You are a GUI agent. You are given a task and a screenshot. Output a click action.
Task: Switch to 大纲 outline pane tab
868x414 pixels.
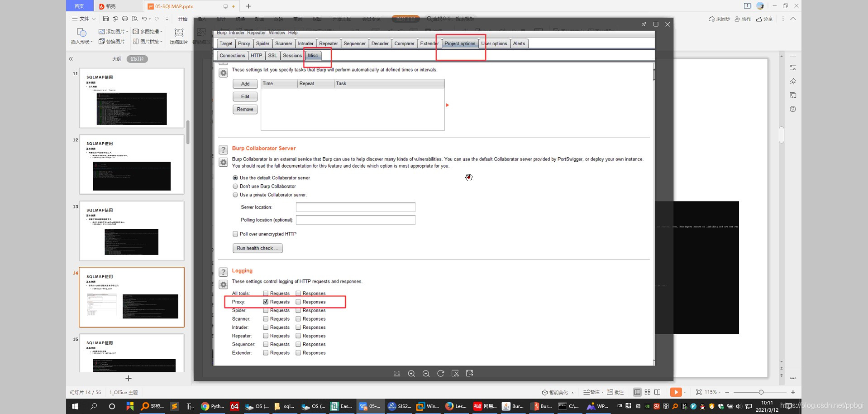click(x=117, y=59)
